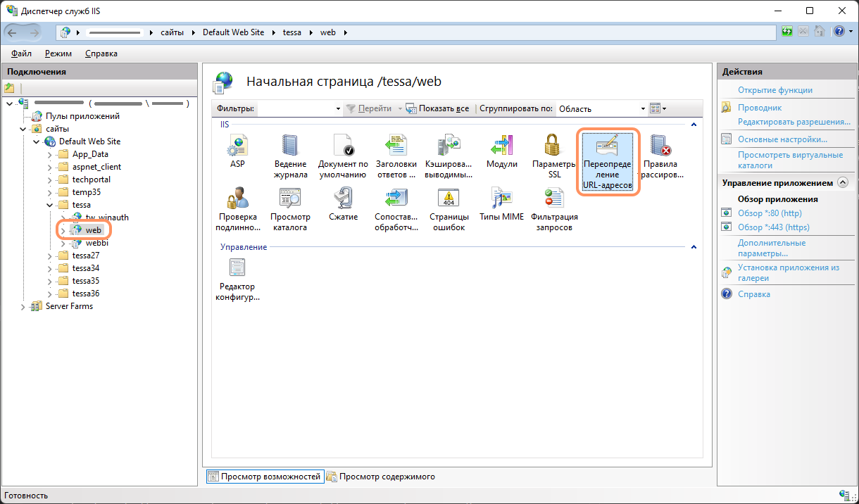Click the Основные настройки link
This screenshot has height=504, width=859.
[782, 139]
